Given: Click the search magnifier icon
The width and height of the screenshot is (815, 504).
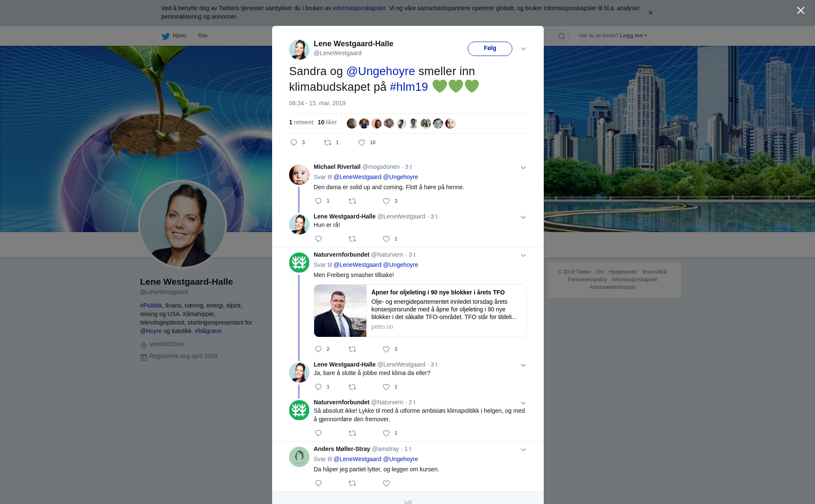Looking at the screenshot, I should pos(562,36).
